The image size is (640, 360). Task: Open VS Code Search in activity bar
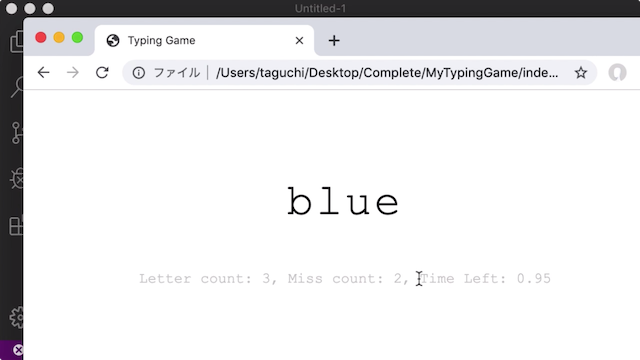(x=17, y=87)
